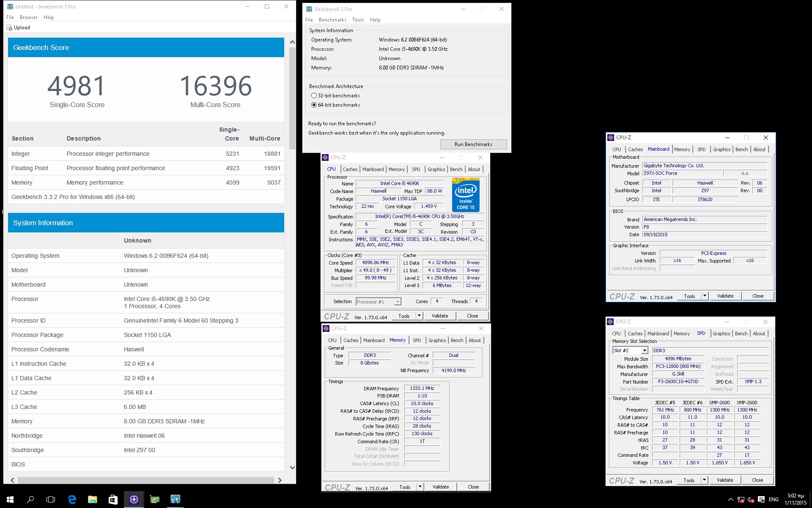812x508 pixels.
Task: Expand Tools arrow in CPU-Z SPD window
Action: coord(704,480)
